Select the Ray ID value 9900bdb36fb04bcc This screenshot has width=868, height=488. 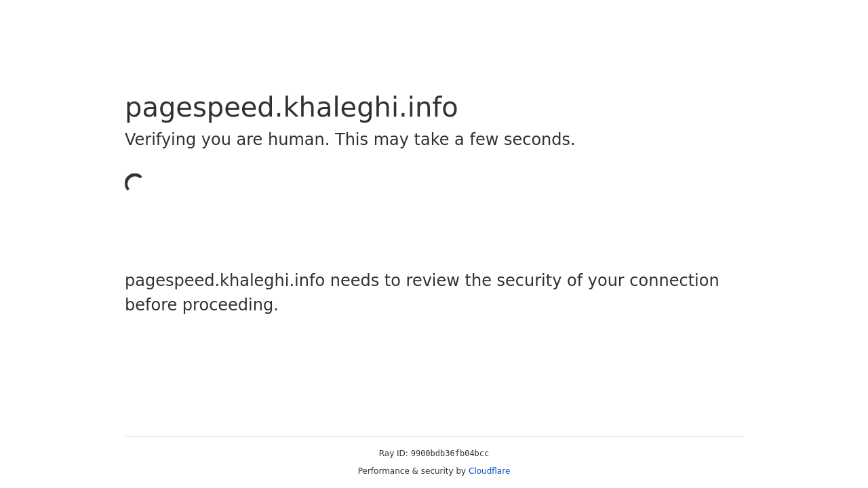(x=450, y=453)
